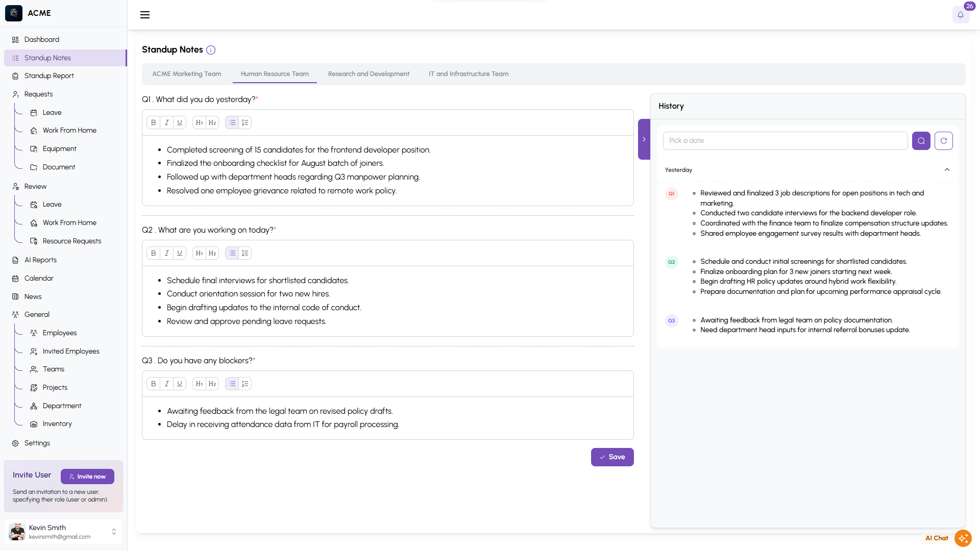Click the history refresh icon button

click(943, 141)
